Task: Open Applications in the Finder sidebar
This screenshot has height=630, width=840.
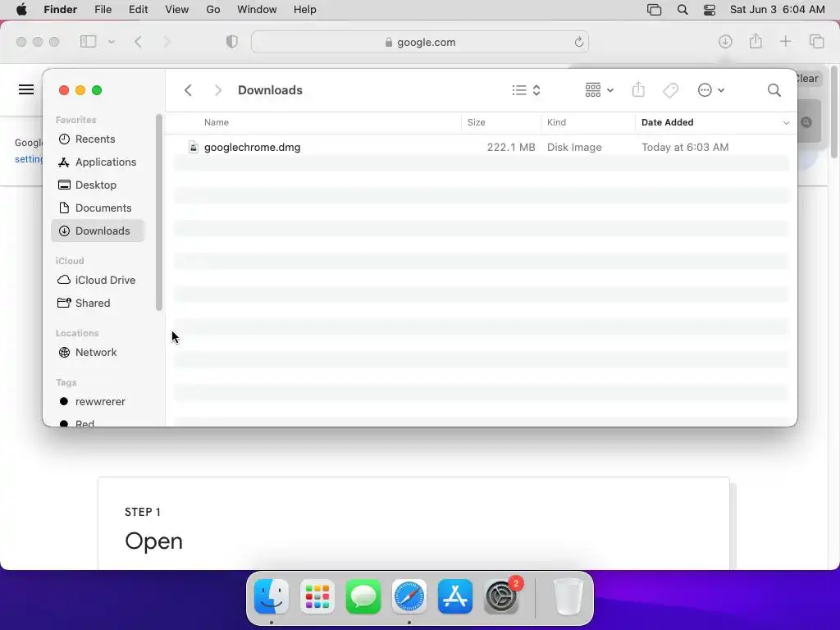Action: pos(98,162)
